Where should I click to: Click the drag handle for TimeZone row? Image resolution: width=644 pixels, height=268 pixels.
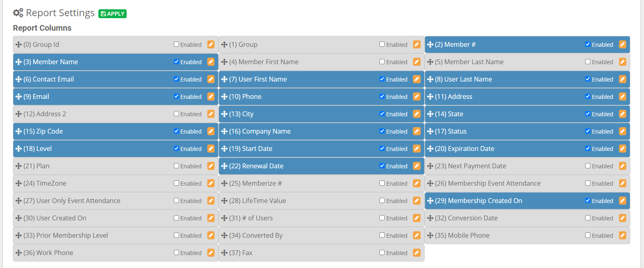[19, 184]
